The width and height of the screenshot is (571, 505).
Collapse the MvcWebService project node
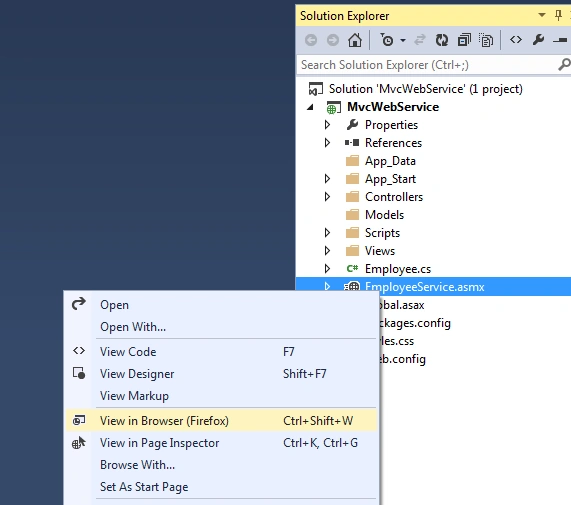310,107
